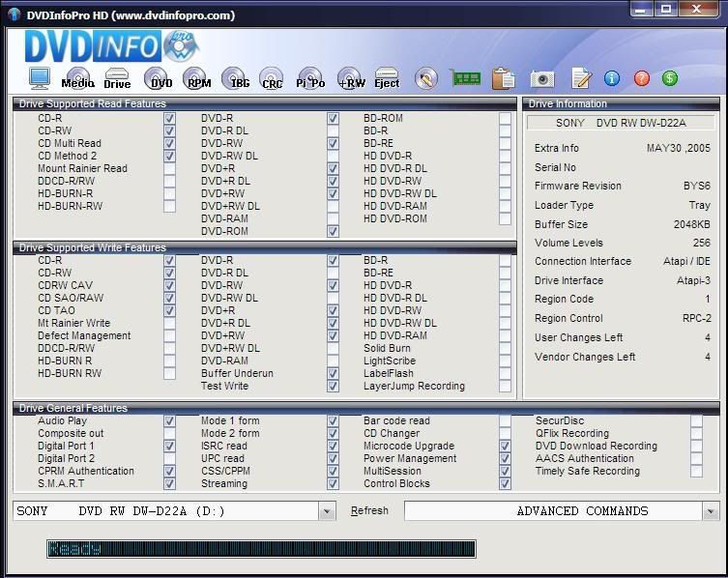This screenshot has height=578, width=728.
Task: Click the DVDInfo Pro logo
Action: [x=111, y=46]
